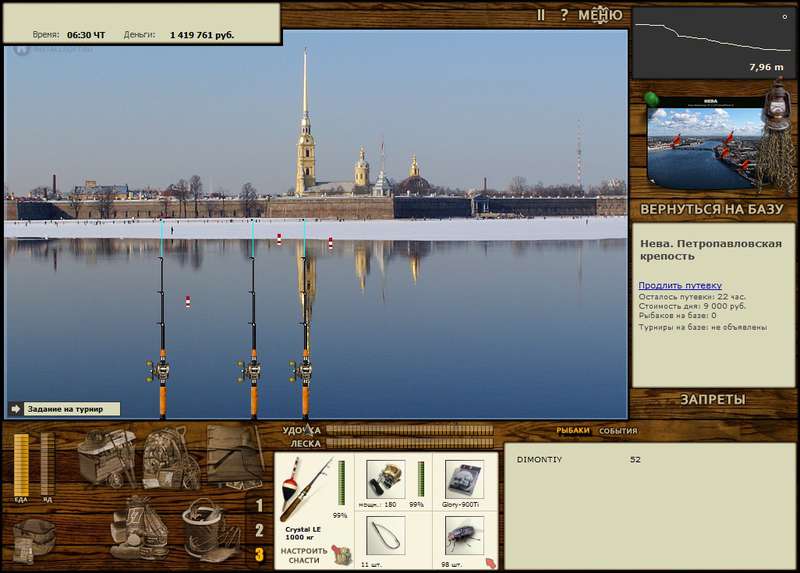Open НАСТРОИТЬ СНАСТИ tackle setup
This screenshot has width=800, height=573.
[304, 556]
